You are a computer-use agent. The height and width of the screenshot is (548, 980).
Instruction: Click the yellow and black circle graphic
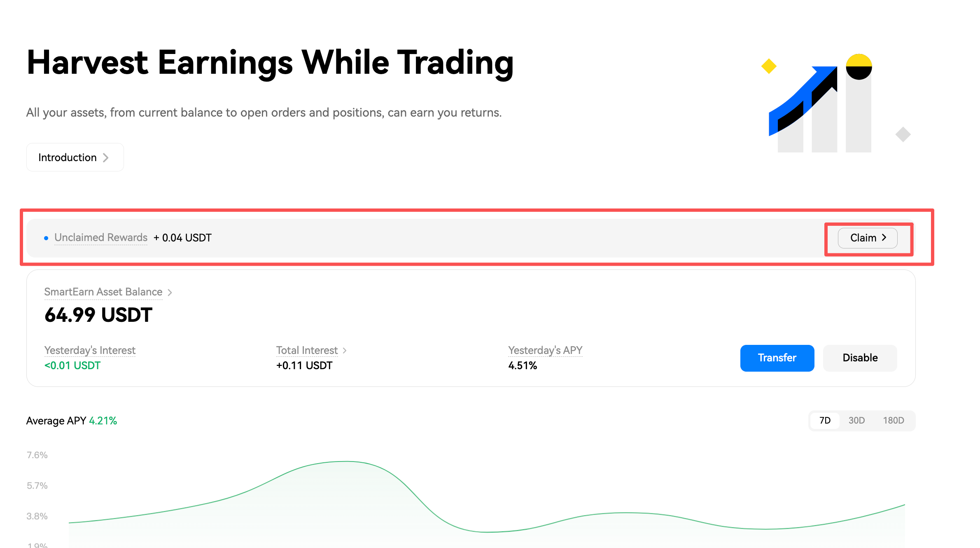[x=859, y=67]
